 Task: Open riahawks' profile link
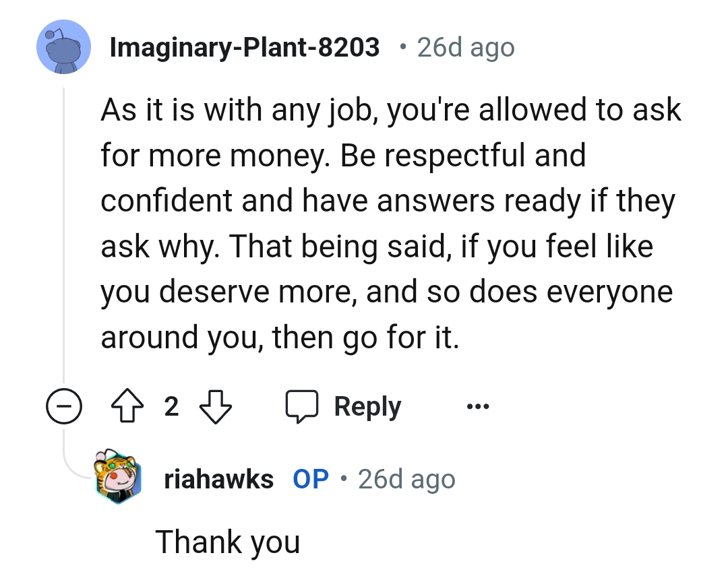tap(219, 478)
